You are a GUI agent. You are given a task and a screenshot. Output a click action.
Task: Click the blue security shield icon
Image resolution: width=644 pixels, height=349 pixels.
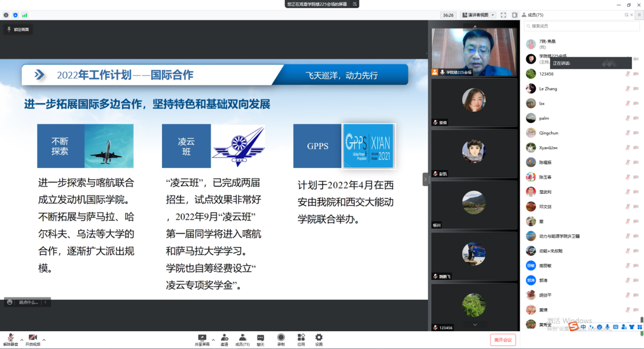click(x=15, y=15)
